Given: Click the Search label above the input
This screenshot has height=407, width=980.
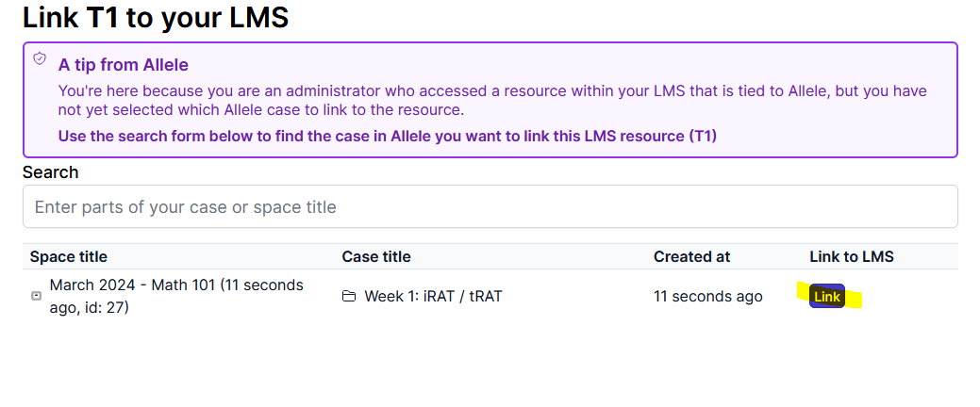Looking at the screenshot, I should click(50, 172).
